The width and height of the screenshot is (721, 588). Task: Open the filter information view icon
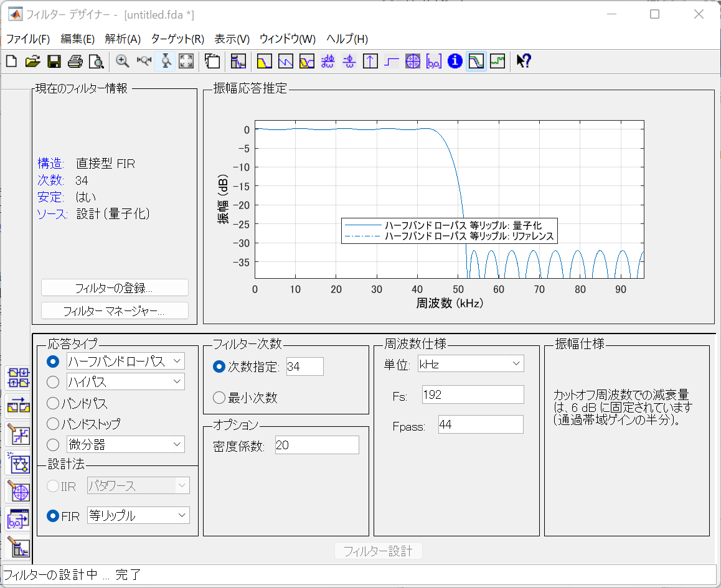[455, 61]
